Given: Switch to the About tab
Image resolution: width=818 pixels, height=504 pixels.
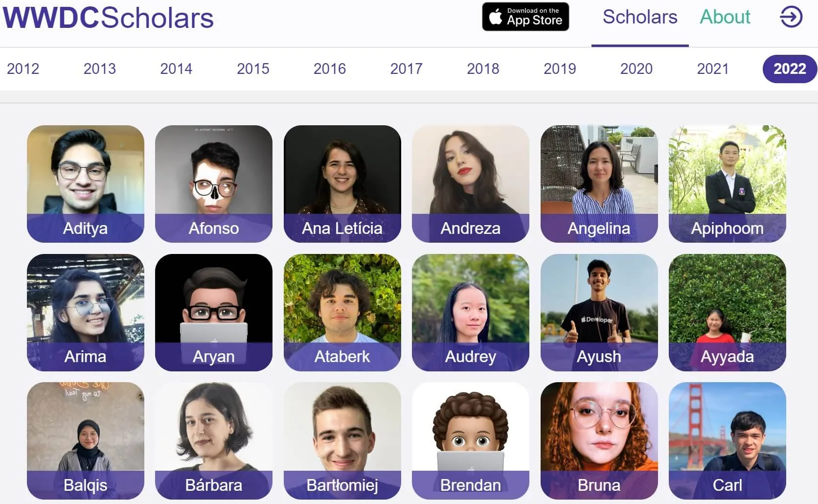Looking at the screenshot, I should tap(725, 17).
